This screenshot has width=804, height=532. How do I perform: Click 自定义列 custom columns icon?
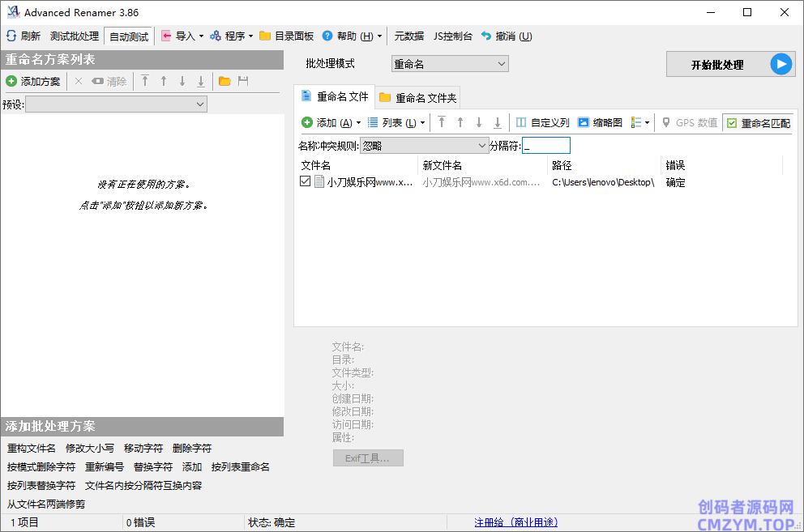[521, 123]
